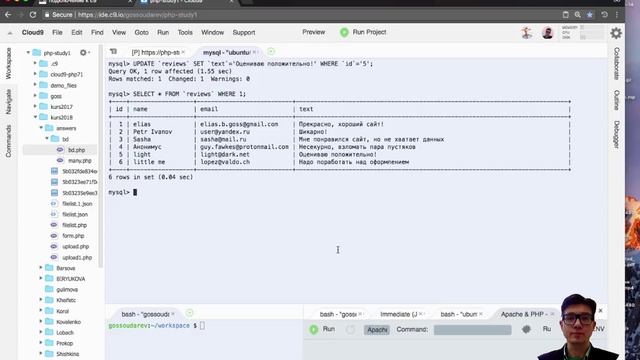The height and width of the screenshot is (360, 640).
Task: Click the Run Project button
Action: [363, 32]
